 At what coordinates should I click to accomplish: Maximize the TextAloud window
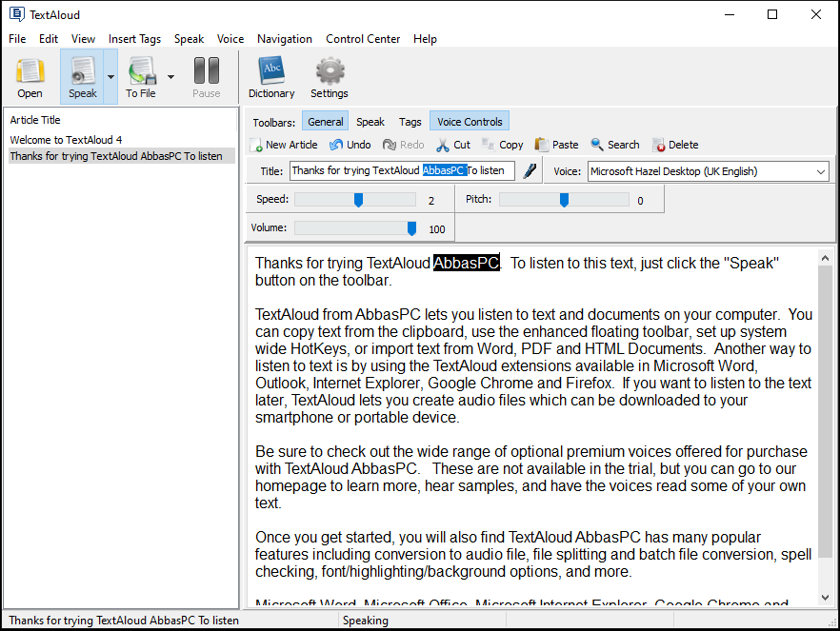pyautogui.click(x=772, y=14)
